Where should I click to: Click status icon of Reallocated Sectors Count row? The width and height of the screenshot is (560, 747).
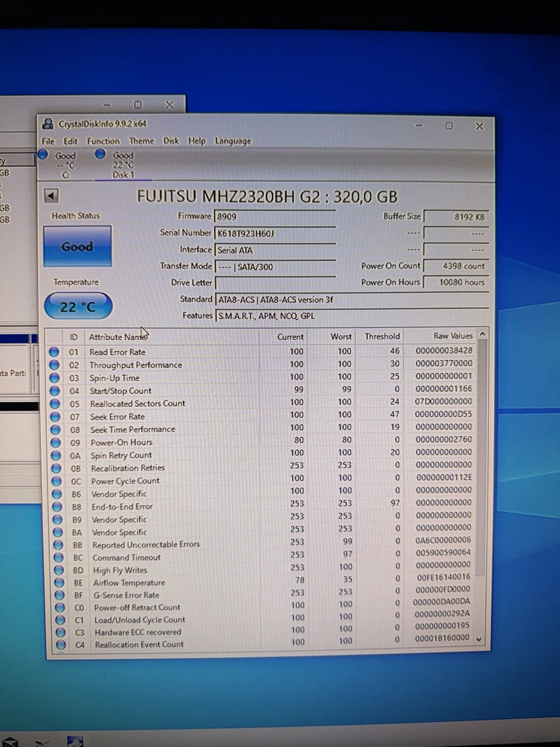[x=55, y=404]
